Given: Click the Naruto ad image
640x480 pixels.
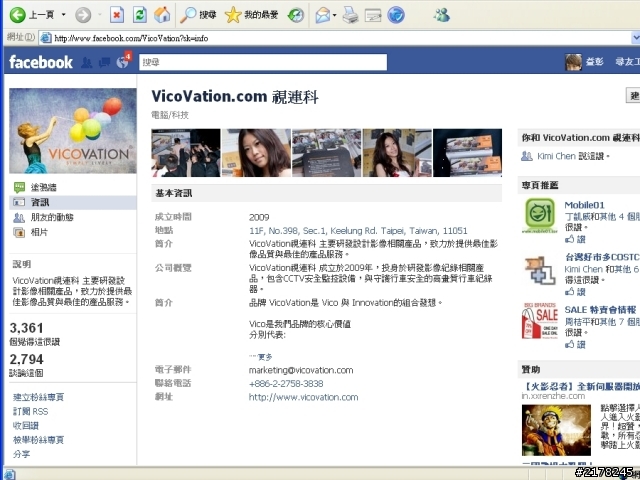Looking at the screenshot, I should point(556,430).
